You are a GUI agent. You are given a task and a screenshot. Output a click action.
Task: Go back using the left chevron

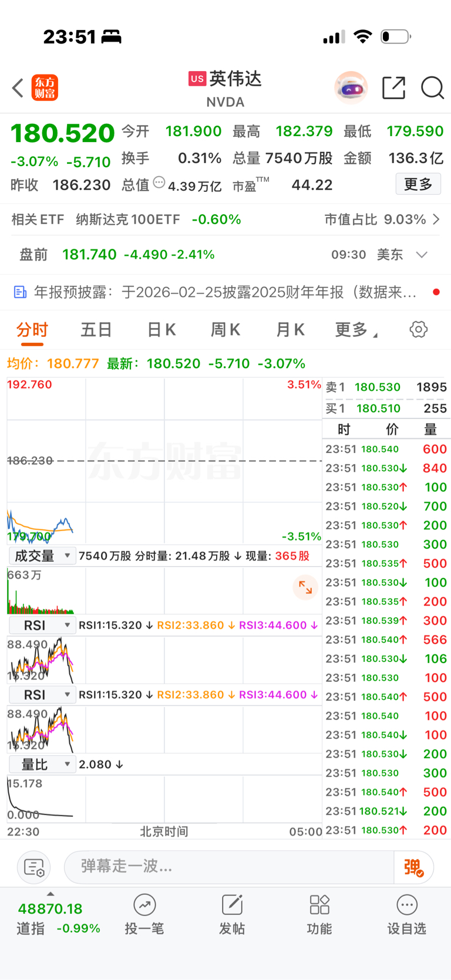(x=18, y=88)
